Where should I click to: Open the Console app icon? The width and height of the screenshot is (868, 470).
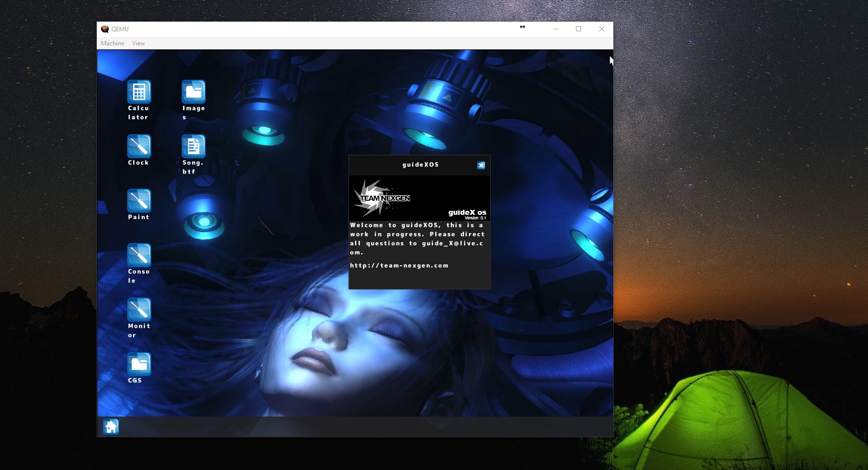tap(139, 256)
